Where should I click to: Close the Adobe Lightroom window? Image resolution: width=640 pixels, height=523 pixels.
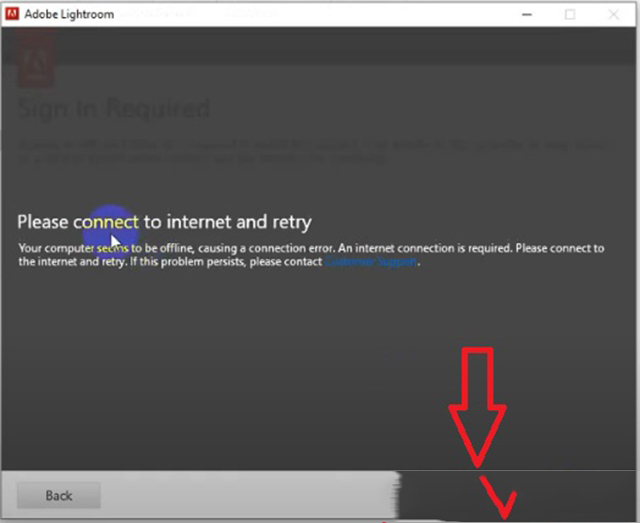click(x=613, y=15)
